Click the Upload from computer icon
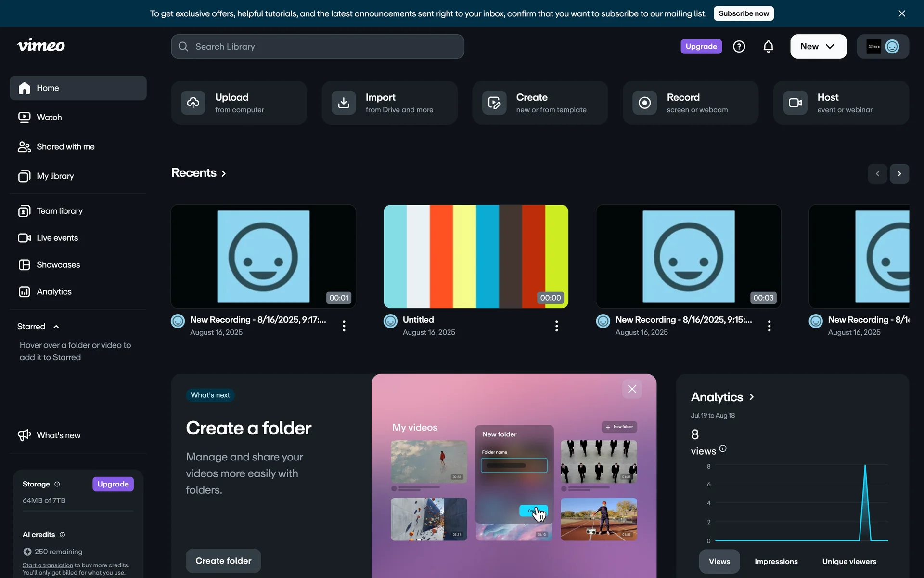The height and width of the screenshot is (578, 924). point(193,103)
